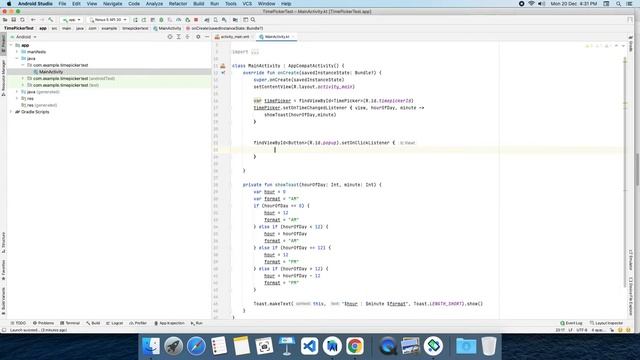The height and width of the screenshot is (360, 640).
Task: Open Safari from the Dock
Action: [x=196, y=346]
